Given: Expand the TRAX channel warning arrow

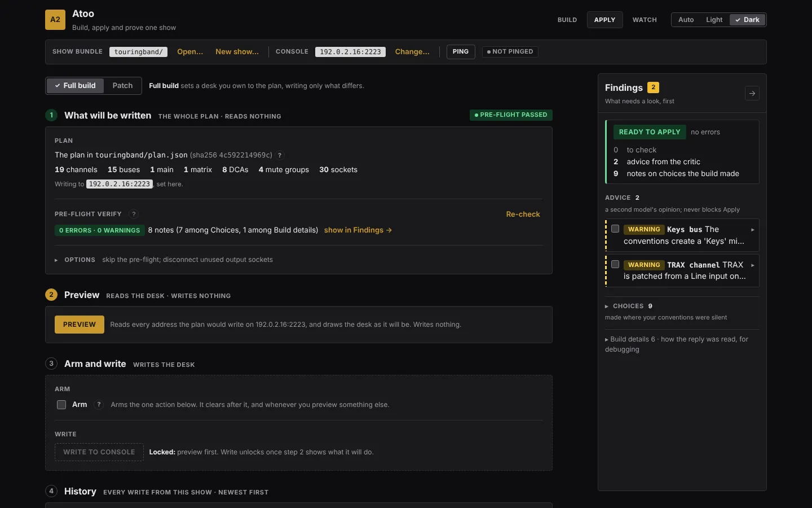Looking at the screenshot, I should pos(753,265).
